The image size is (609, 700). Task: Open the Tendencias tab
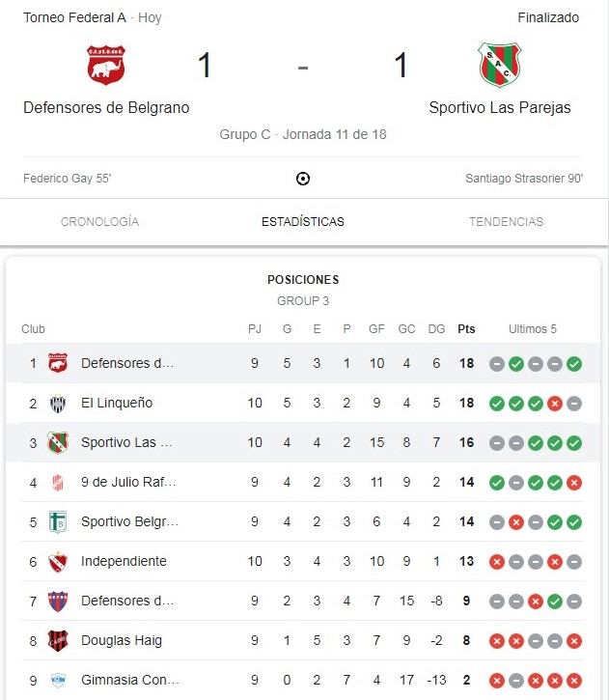(x=506, y=222)
